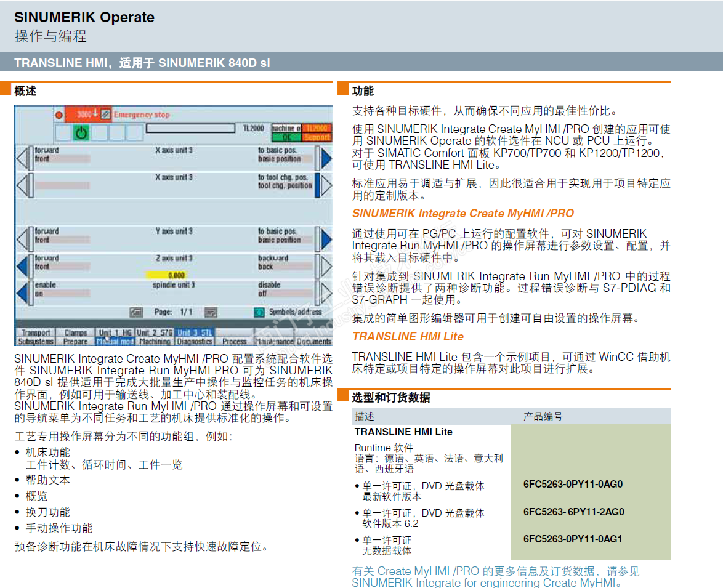Click previous page icon left of Page 1/1
The width and height of the screenshot is (723, 588).
pos(136,312)
